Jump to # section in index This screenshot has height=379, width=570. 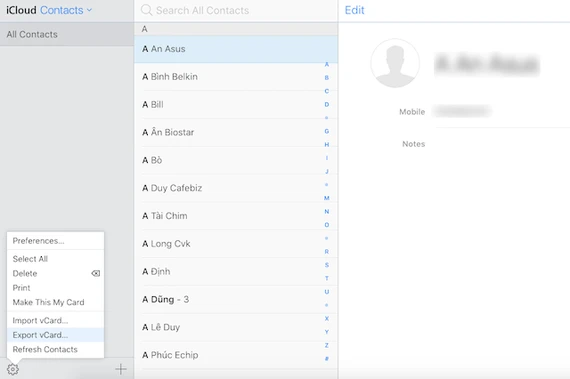(x=326, y=359)
